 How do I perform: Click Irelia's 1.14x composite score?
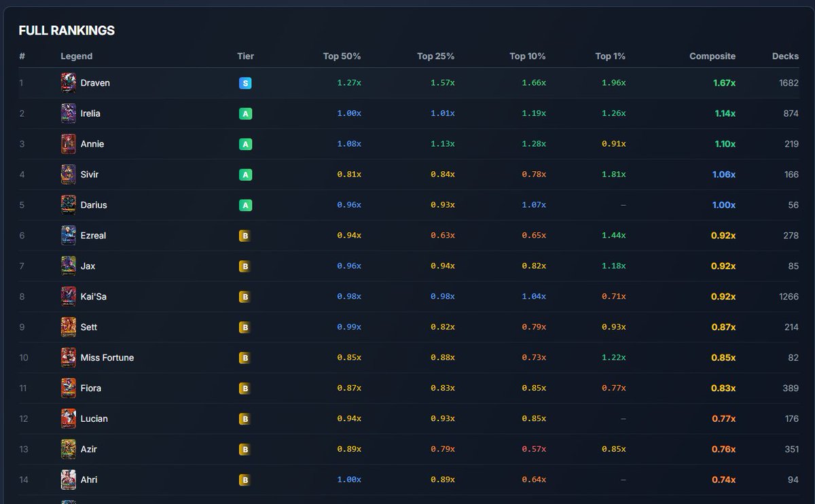[x=725, y=113]
